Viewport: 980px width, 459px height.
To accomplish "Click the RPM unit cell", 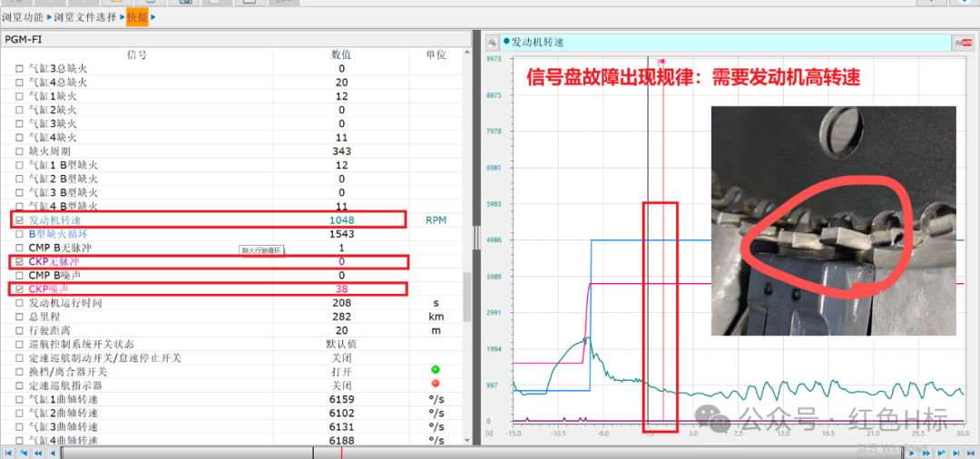I will pyautogui.click(x=436, y=220).
